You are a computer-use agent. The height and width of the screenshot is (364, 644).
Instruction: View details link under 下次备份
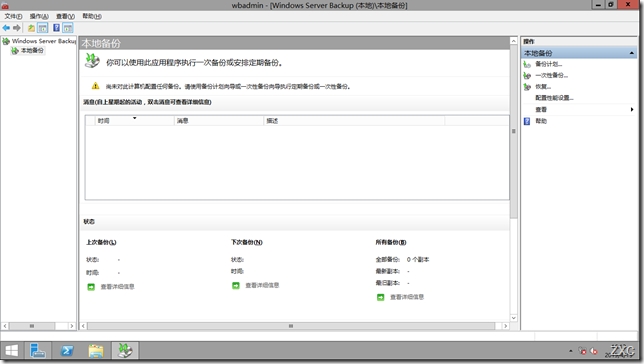(262, 285)
